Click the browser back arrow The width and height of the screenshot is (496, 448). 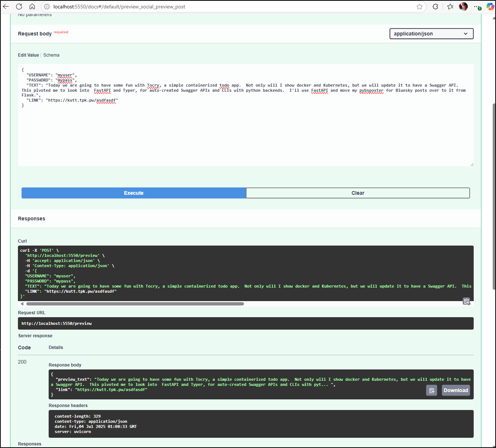pos(6,7)
